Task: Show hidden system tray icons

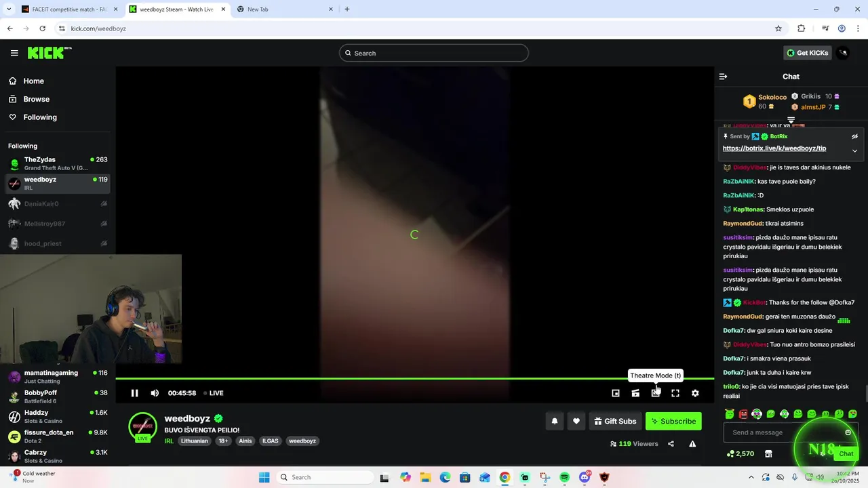Action: tap(751, 477)
